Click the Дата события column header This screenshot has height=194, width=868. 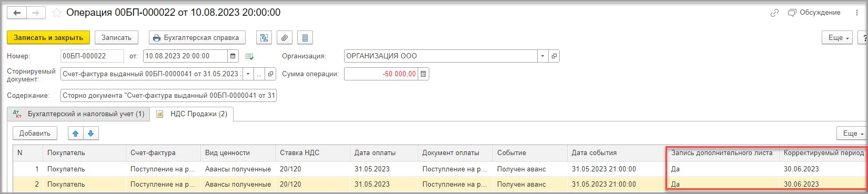coord(617,153)
